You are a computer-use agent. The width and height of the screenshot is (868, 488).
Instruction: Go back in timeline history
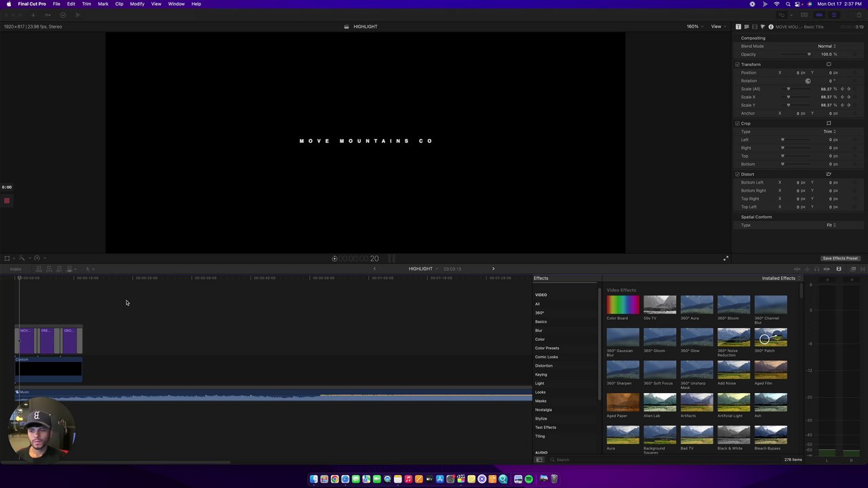click(x=374, y=268)
